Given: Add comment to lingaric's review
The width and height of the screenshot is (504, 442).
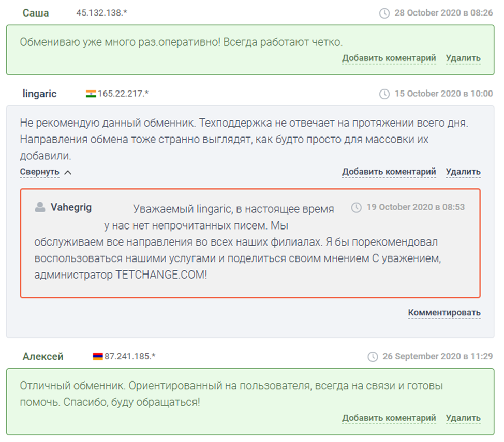Looking at the screenshot, I should point(389,172).
